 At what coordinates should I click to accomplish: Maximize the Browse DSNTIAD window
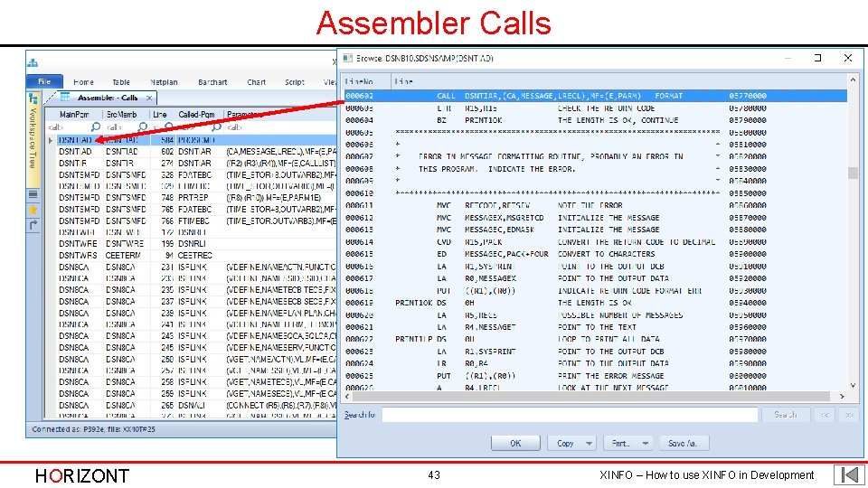coord(817,58)
